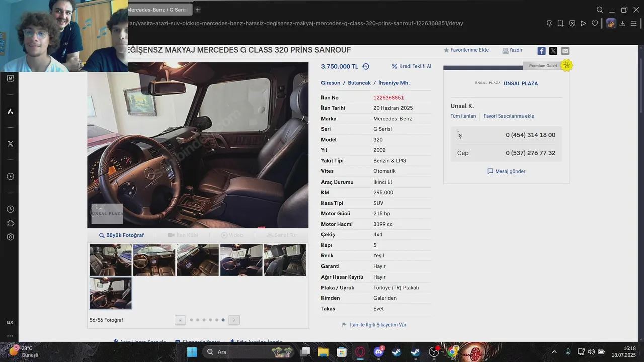Open File Explorer from the taskbar

(323, 352)
